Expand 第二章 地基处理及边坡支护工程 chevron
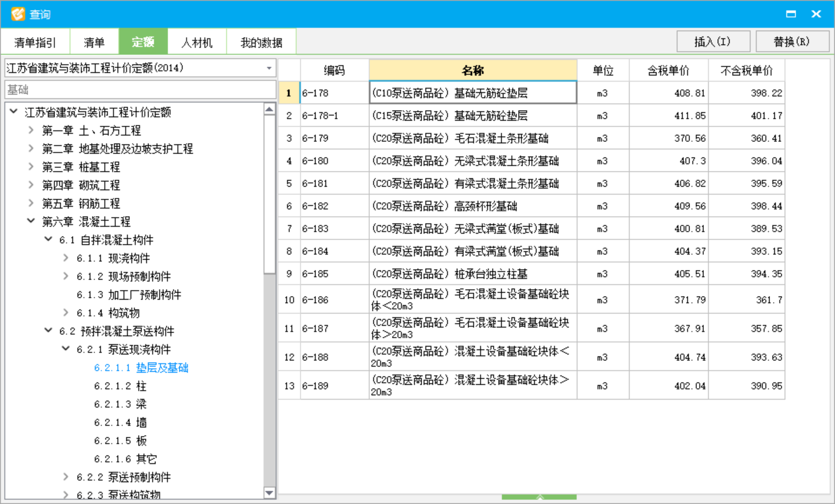This screenshot has width=835, height=504. (x=31, y=148)
